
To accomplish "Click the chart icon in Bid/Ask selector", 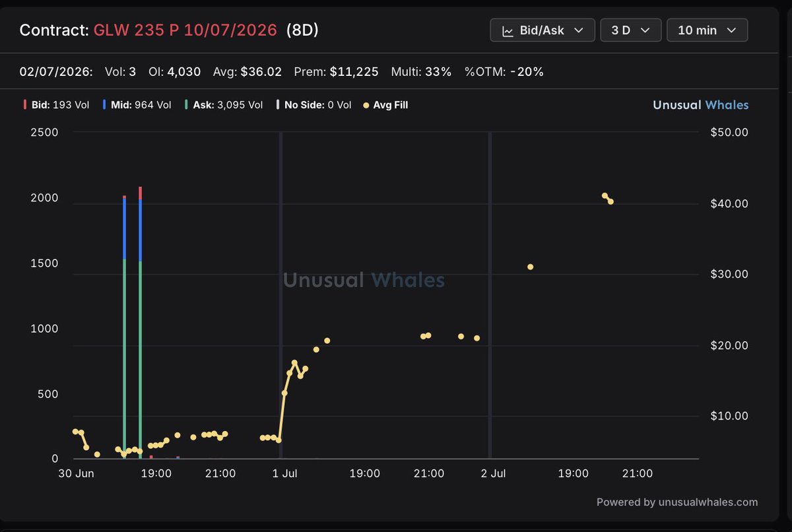I will pyautogui.click(x=508, y=30).
